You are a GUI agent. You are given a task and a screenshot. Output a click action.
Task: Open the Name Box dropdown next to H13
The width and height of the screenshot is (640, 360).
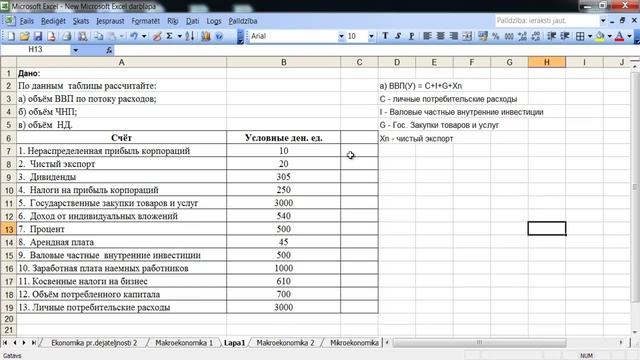point(76,50)
